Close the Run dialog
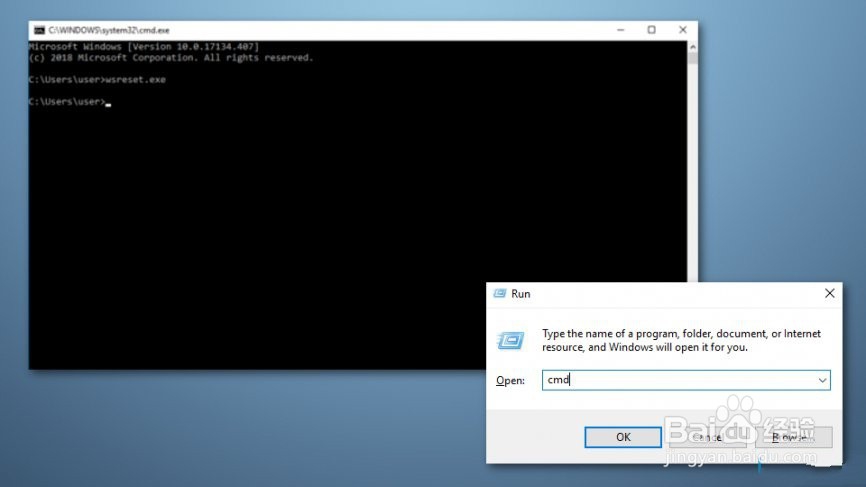866x487 pixels. tap(830, 293)
